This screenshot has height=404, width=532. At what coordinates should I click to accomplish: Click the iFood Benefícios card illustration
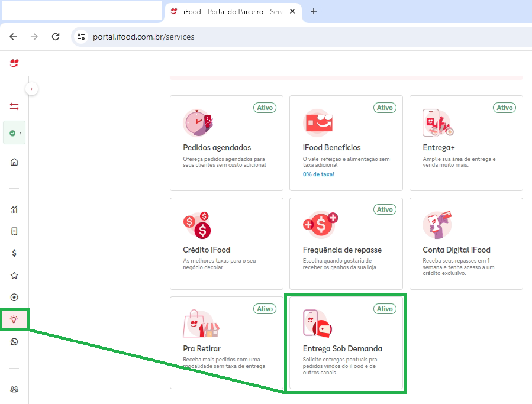(318, 122)
